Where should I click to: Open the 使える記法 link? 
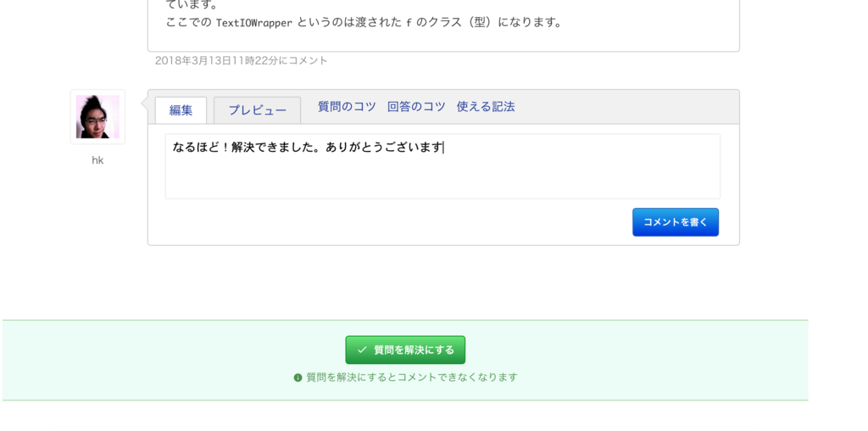point(486,107)
